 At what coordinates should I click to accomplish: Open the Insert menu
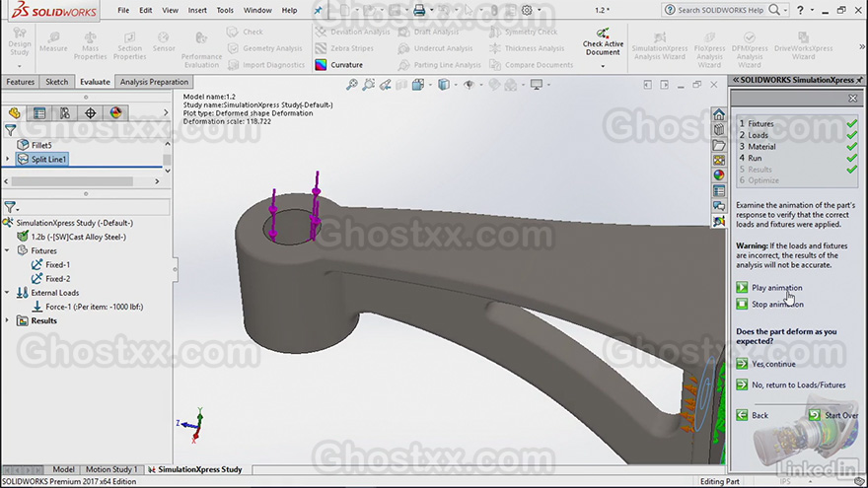point(197,10)
